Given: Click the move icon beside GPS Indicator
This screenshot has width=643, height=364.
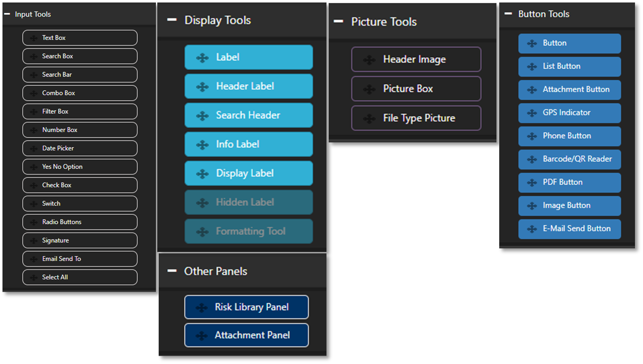Looking at the screenshot, I should point(532,113).
